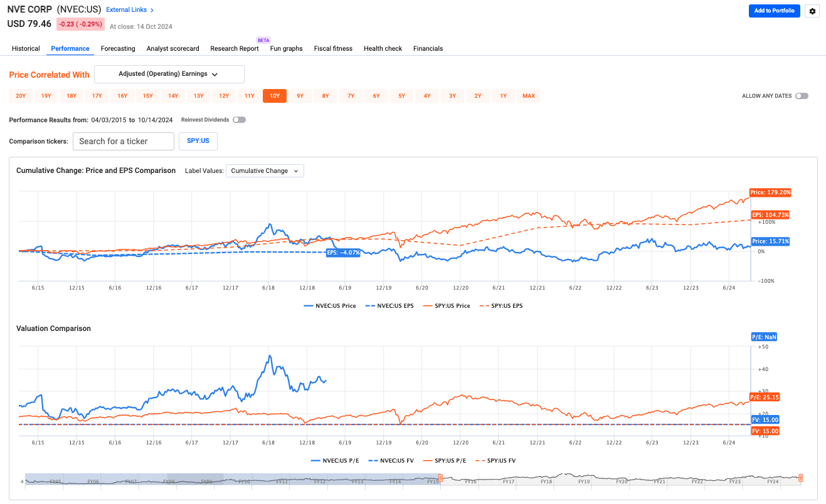Open the settings gear icon
The width and height of the screenshot is (826, 504).
coord(812,11)
